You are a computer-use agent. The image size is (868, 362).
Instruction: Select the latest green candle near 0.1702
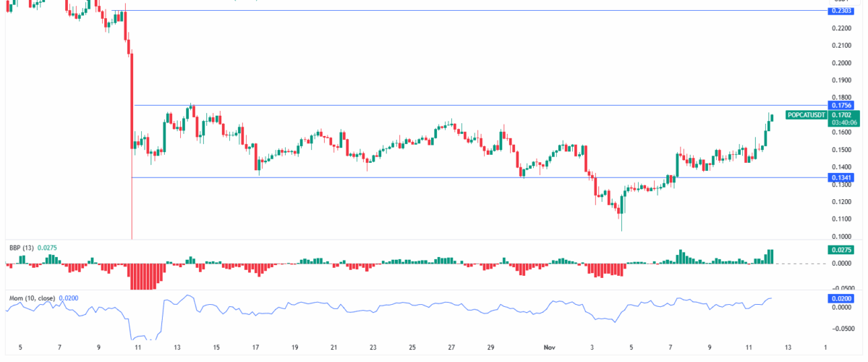[772, 117]
